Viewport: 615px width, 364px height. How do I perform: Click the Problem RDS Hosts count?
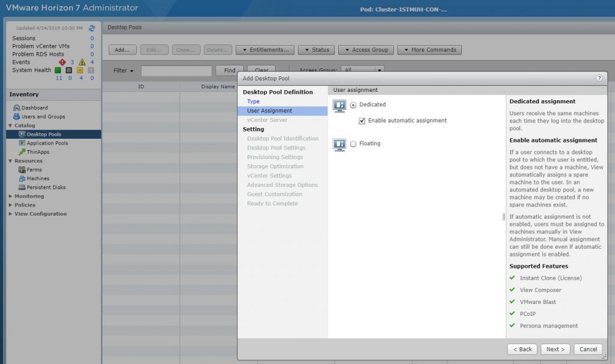tap(92, 54)
